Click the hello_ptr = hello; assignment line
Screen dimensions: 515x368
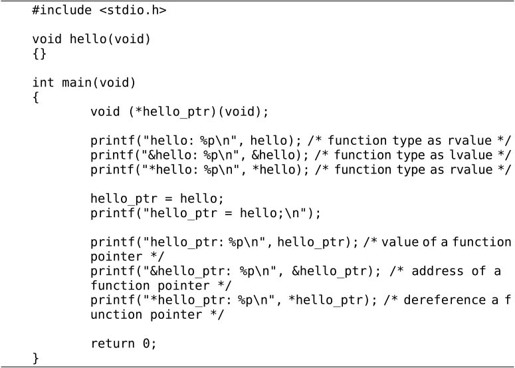coord(157,199)
